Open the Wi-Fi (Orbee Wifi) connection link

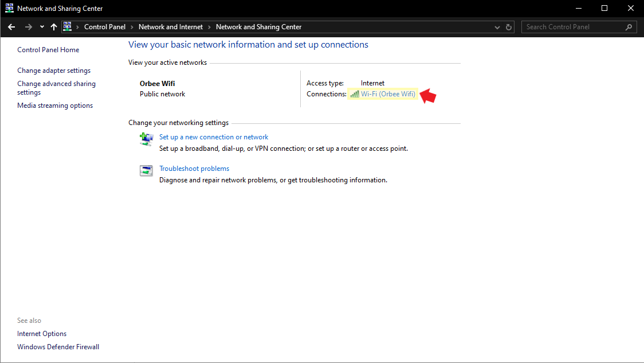[x=387, y=93]
